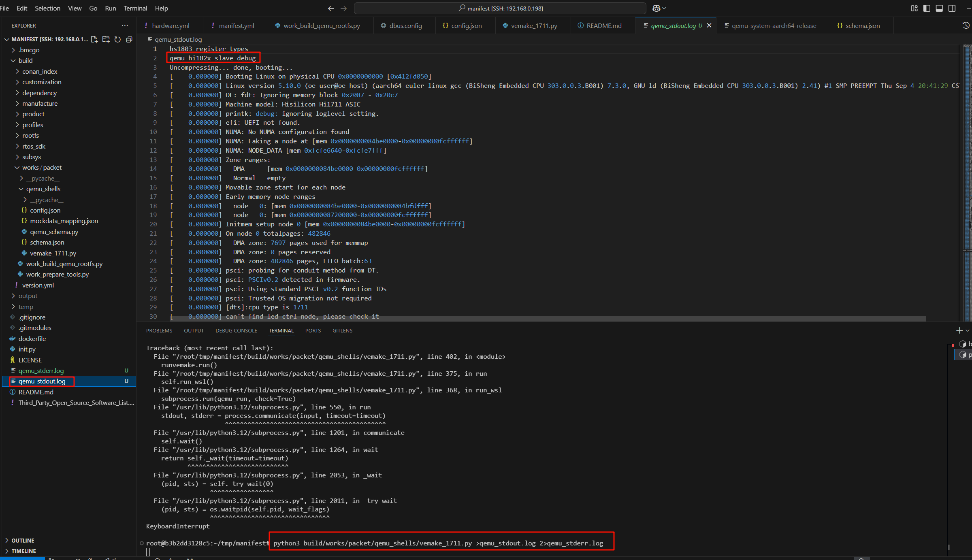Open the Terminal menu
The image size is (972, 560).
[x=135, y=8]
